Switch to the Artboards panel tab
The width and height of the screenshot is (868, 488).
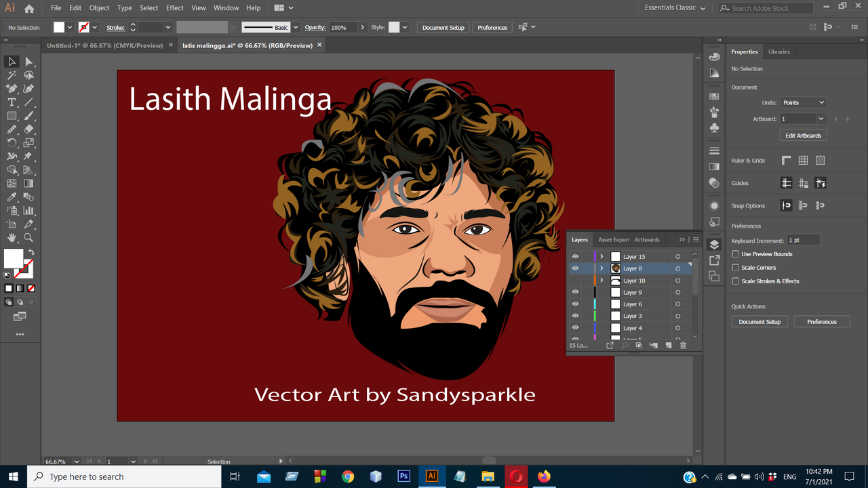tap(647, 239)
